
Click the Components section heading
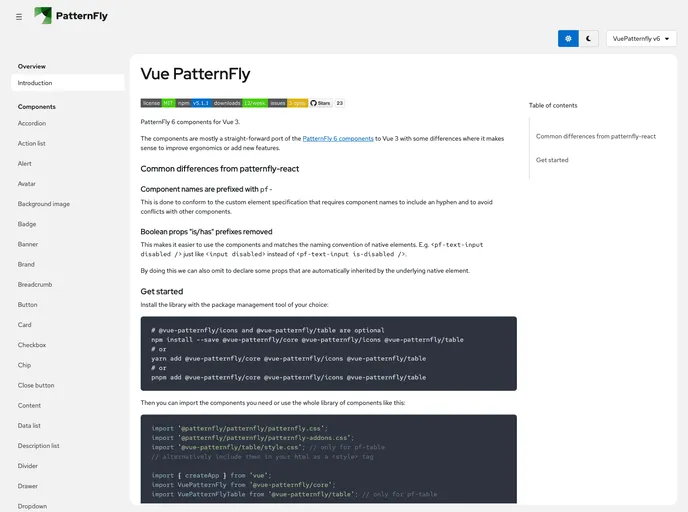click(x=36, y=107)
